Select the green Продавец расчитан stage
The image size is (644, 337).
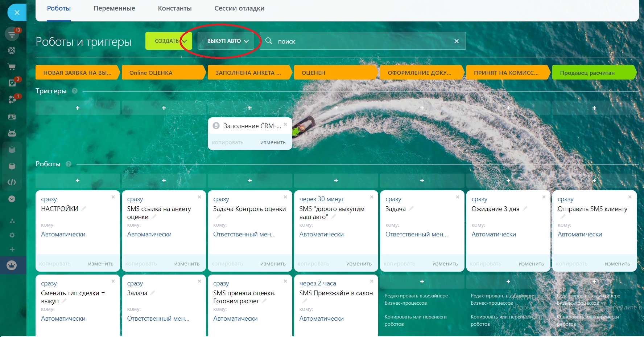pos(595,73)
